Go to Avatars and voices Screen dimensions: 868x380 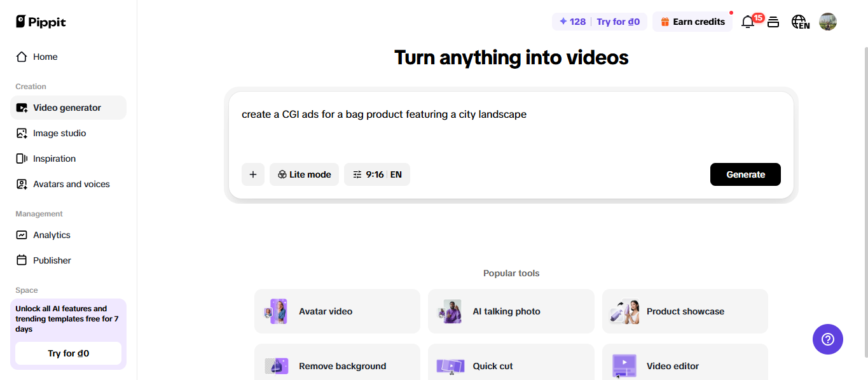(70, 183)
